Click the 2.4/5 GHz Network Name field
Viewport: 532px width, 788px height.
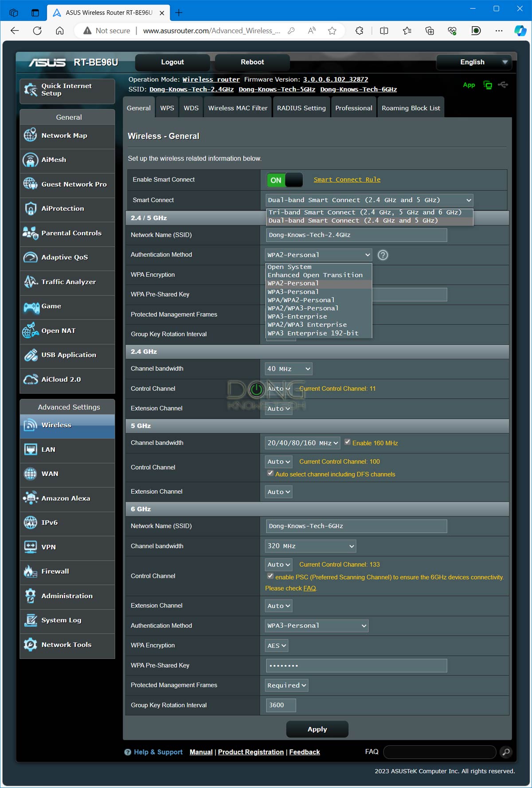pyautogui.click(x=356, y=235)
